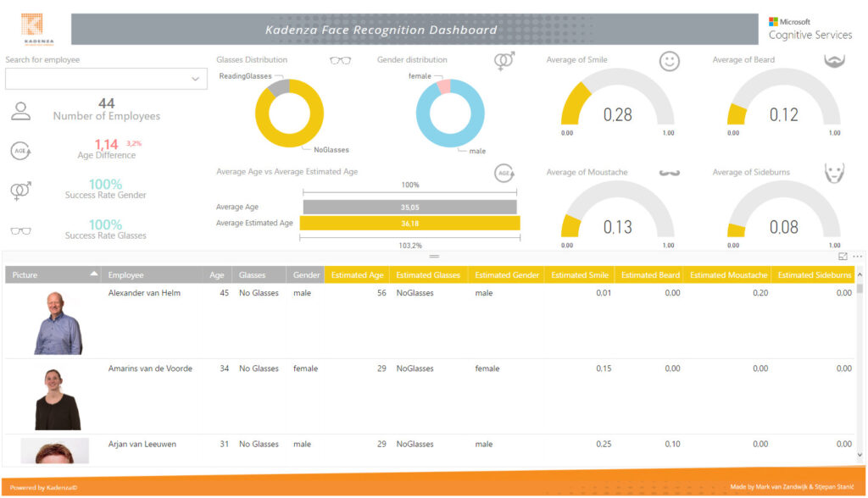The image size is (868, 498).
Task: Click the Microsoft Cognitive Services logo
Action: [810, 29]
